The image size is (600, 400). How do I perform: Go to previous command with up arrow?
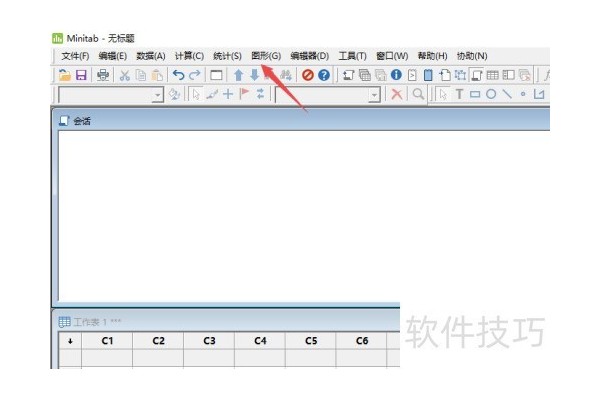click(238, 75)
